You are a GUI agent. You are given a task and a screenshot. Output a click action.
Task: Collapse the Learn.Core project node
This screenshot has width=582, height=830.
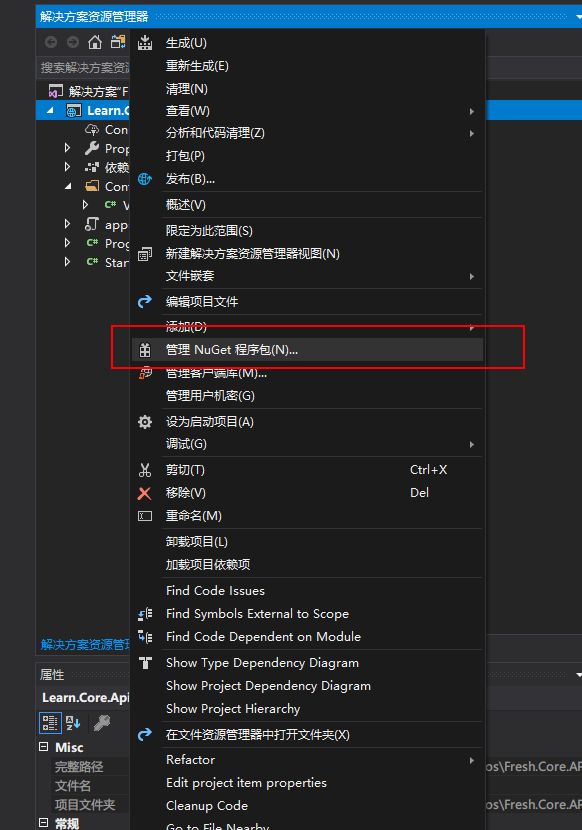pos(50,110)
